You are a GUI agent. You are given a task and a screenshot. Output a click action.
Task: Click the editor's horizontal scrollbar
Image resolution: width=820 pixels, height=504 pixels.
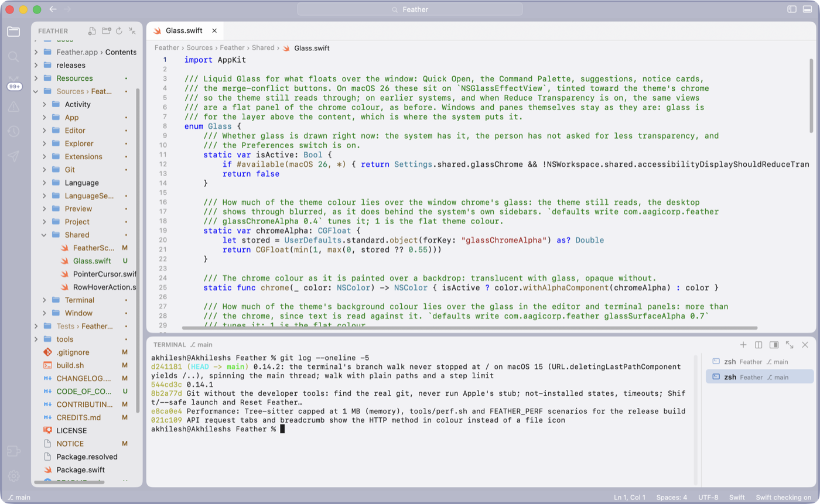coord(469,328)
